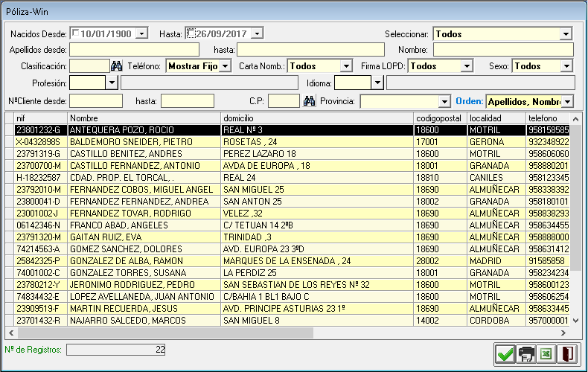The height and width of the screenshot is (372, 588).
Task: Open the Teléfono Mostrar Fijo dropdown
Action: click(225, 66)
